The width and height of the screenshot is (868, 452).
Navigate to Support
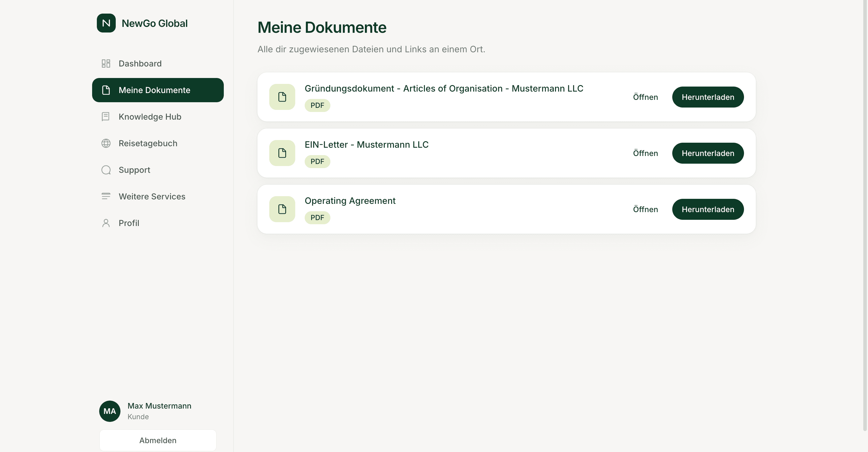tap(158, 170)
